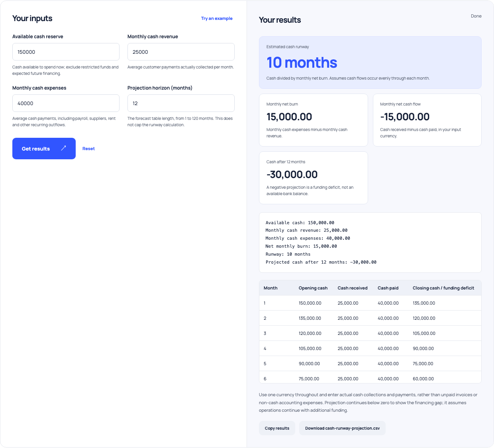Screen dimensions: 494x448
Task: Reset the calculator inputs
Action: (x=88, y=149)
